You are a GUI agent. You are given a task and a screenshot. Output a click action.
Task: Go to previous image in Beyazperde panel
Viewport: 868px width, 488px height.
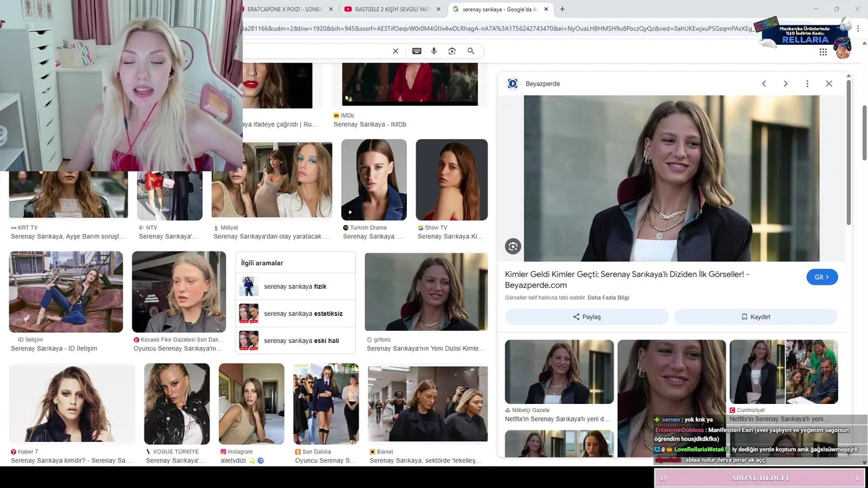[x=764, y=83]
